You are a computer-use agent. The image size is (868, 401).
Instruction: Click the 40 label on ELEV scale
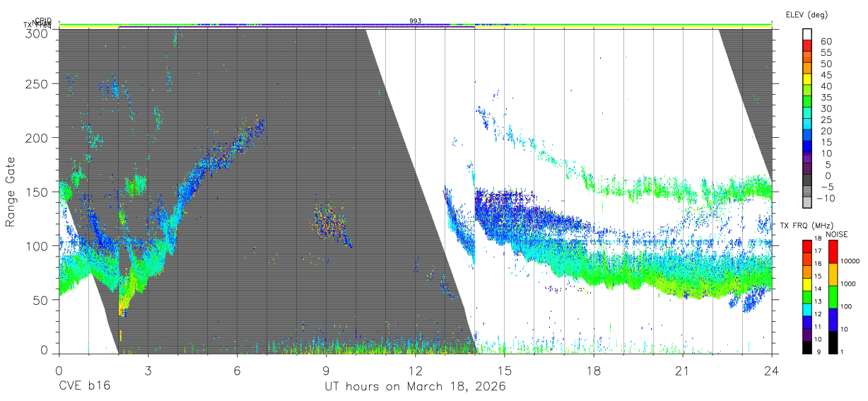(826, 86)
